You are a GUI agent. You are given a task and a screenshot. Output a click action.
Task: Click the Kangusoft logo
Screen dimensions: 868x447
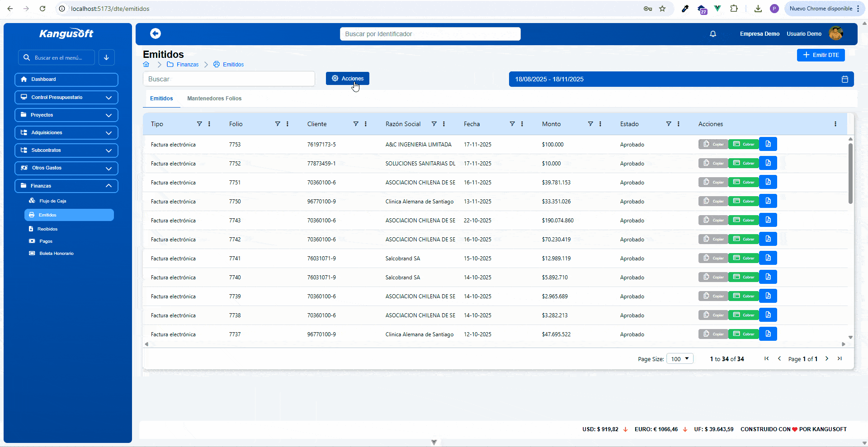[x=66, y=33]
